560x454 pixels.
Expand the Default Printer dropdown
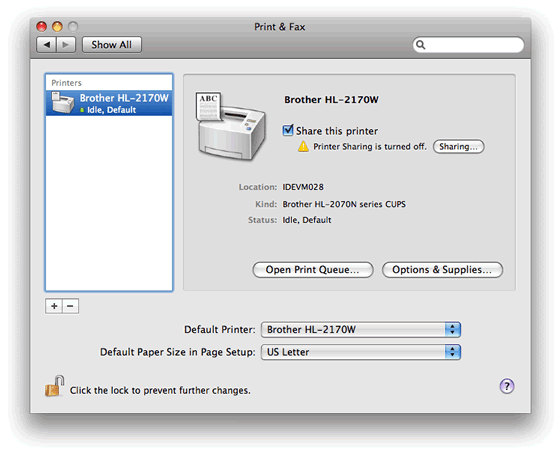click(x=361, y=329)
